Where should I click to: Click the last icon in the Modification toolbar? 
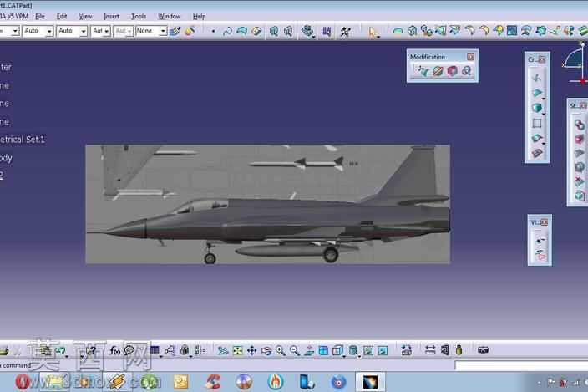tap(466, 71)
